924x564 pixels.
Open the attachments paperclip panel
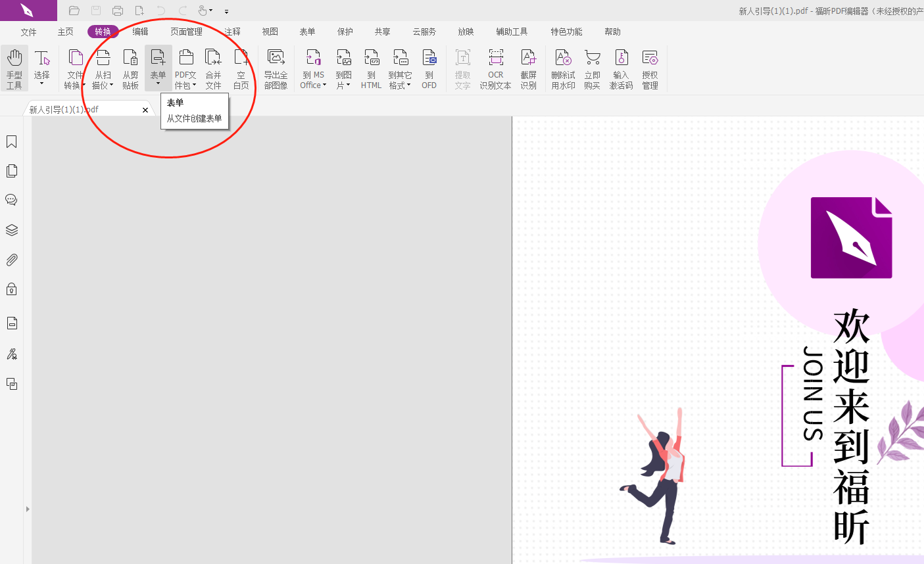pos(11,260)
